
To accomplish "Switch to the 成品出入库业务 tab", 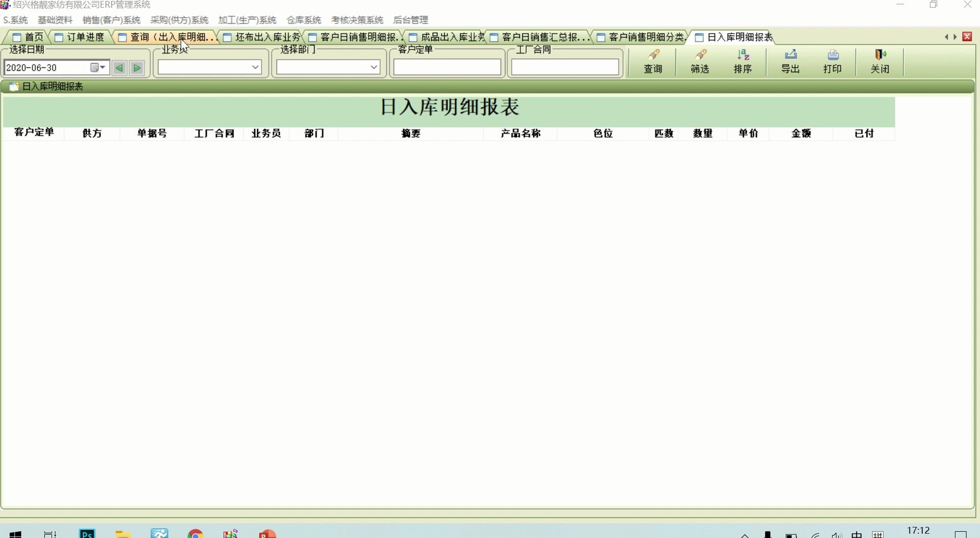I will [x=446, y=37].
